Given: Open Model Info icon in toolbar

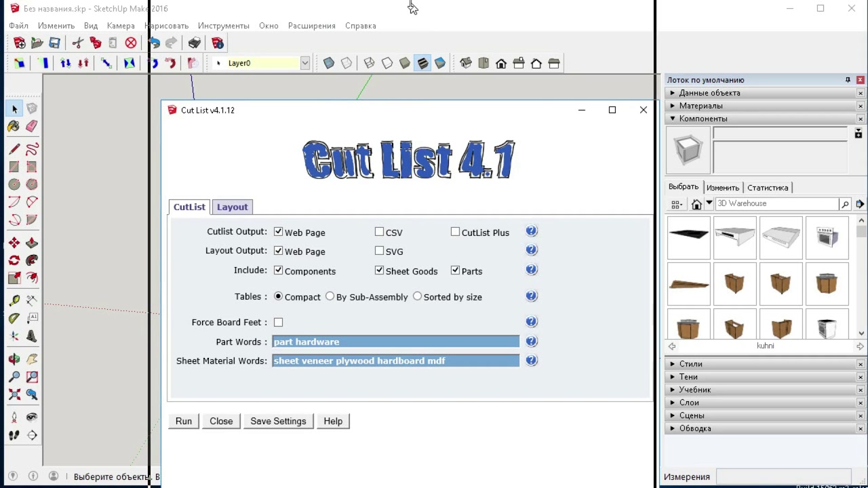Looking at the screenshot, I should click(218, 43).
